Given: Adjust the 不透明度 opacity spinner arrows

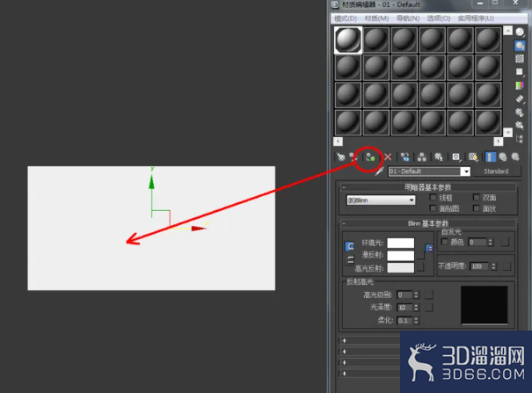Looking at the screenshot, I should coord(493,266).
